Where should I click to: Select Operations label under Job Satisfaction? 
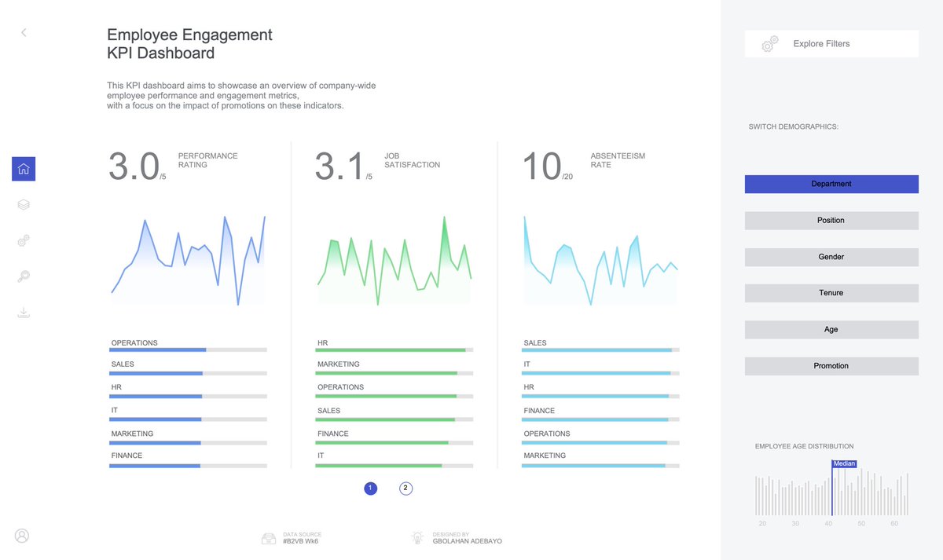point(341,387)
